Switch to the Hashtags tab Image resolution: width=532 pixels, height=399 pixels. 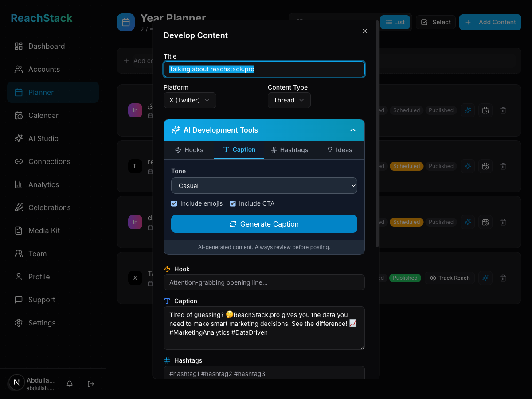click(x=289, y=150)
